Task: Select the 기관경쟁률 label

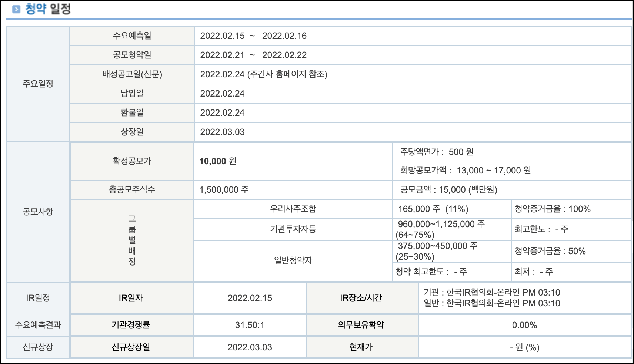Action: pyautogui.click(x=131, y=325)
